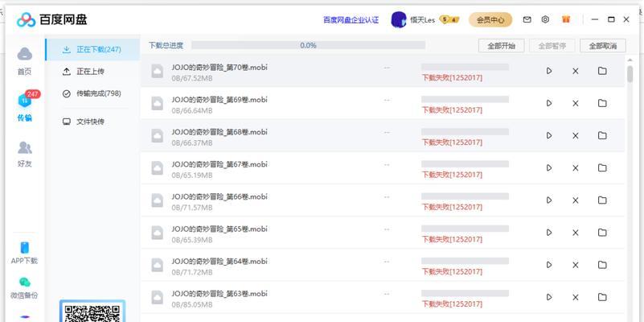Cancel download of 第69卷.mobi

coord(576,103)
